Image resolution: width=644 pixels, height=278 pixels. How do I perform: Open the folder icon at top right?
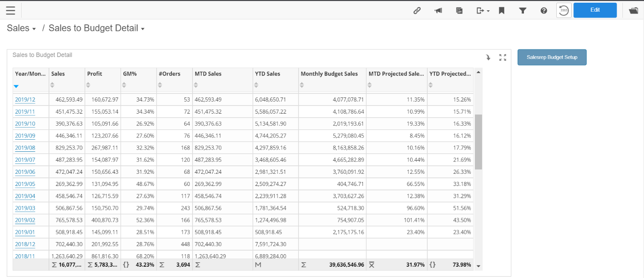[x=633, y=10]
